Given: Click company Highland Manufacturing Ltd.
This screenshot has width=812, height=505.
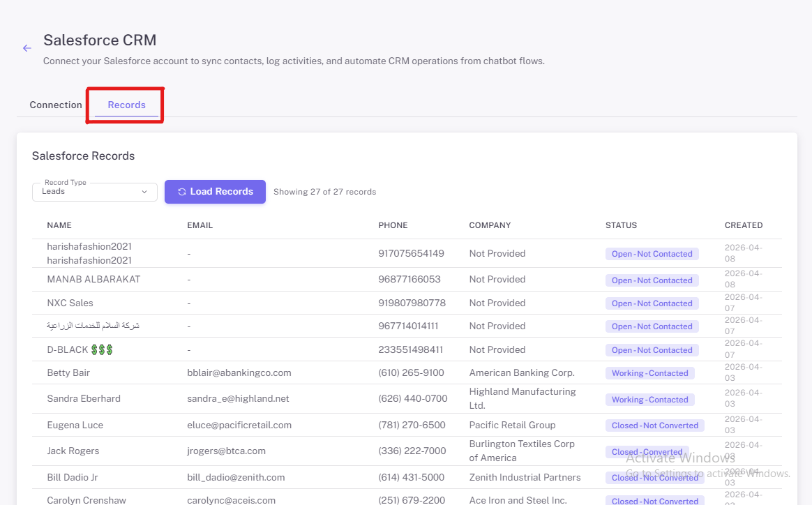Looking at the screenshot, I should pos(522,398).
